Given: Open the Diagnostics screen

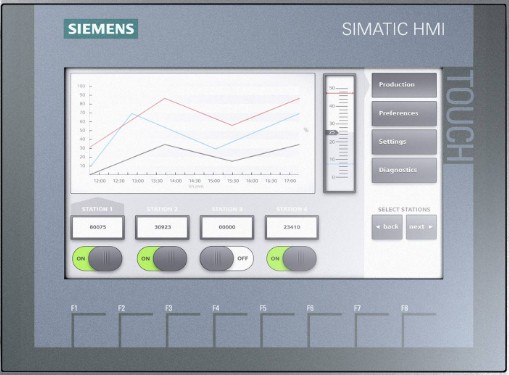Looking at the screenshot, I should pos(404,170).
